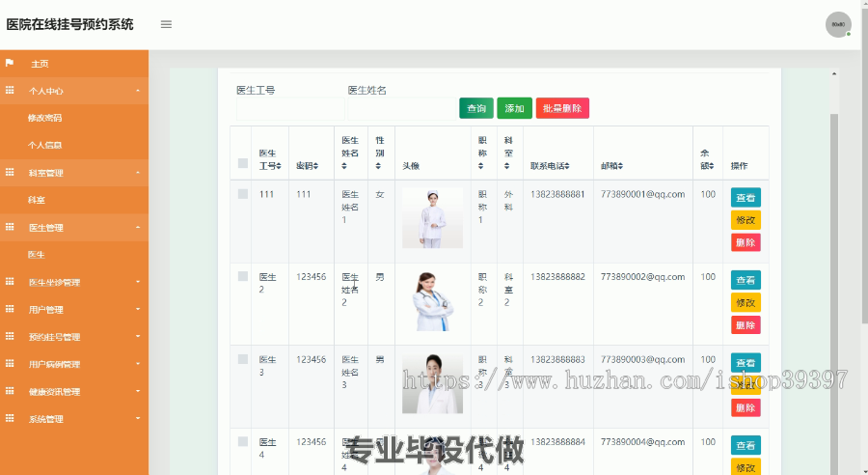
Task: Expand the 预约挂号管理 menu arrow
Action: 138,336
